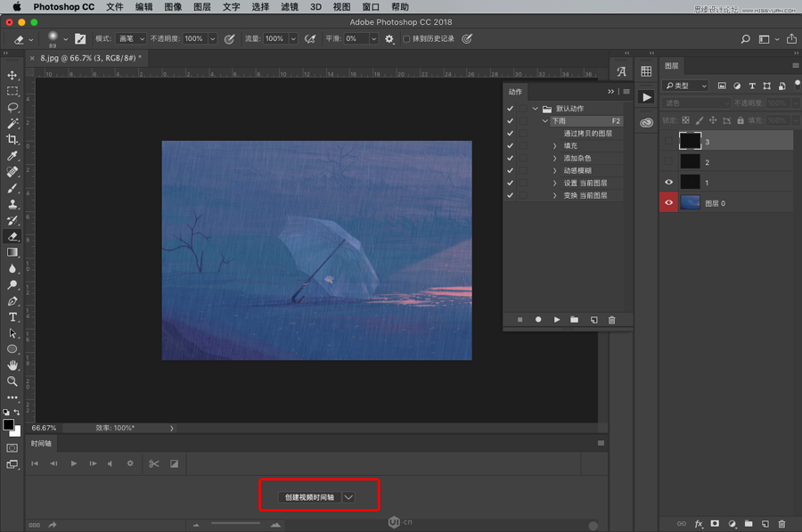Click the Eyedropper tool
The image size is (802, 532).
(x=12, y=156)
